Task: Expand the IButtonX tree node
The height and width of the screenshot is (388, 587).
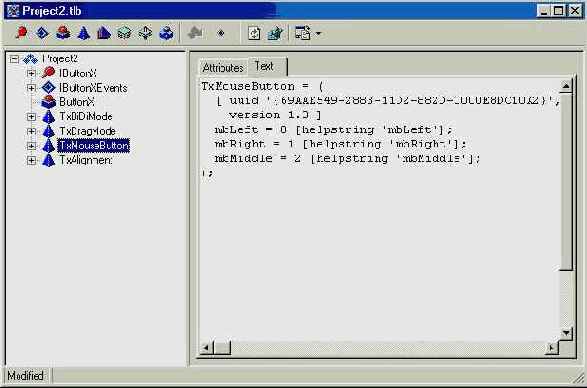Action: (x=31, y=73)
